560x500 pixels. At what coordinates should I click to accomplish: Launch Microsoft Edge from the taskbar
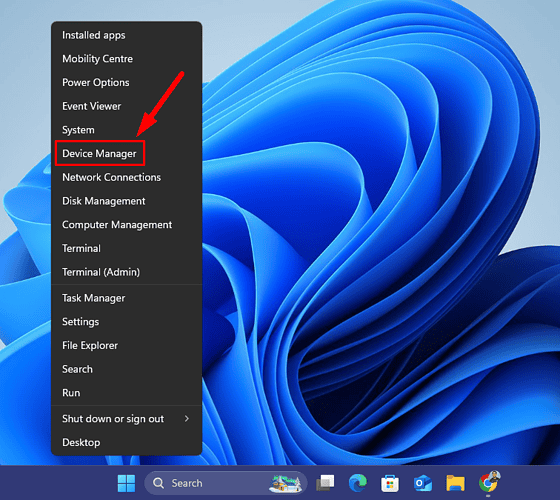(358, 483)
